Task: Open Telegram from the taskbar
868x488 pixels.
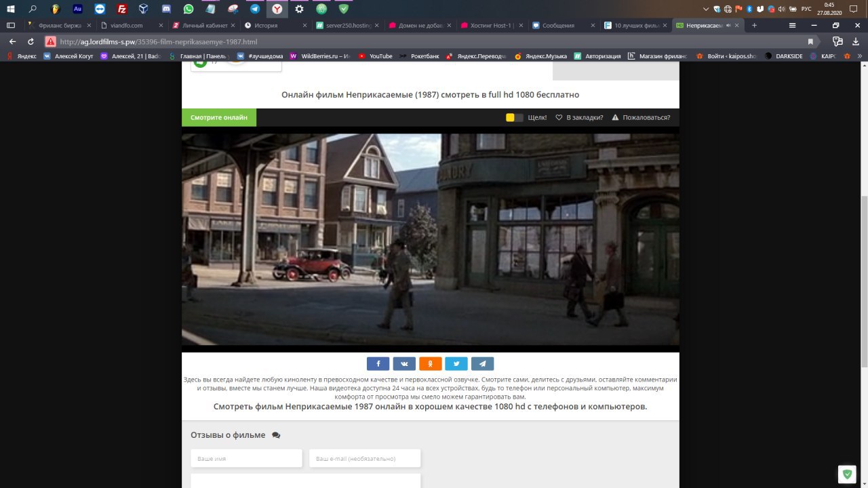Action: point(254,9)
